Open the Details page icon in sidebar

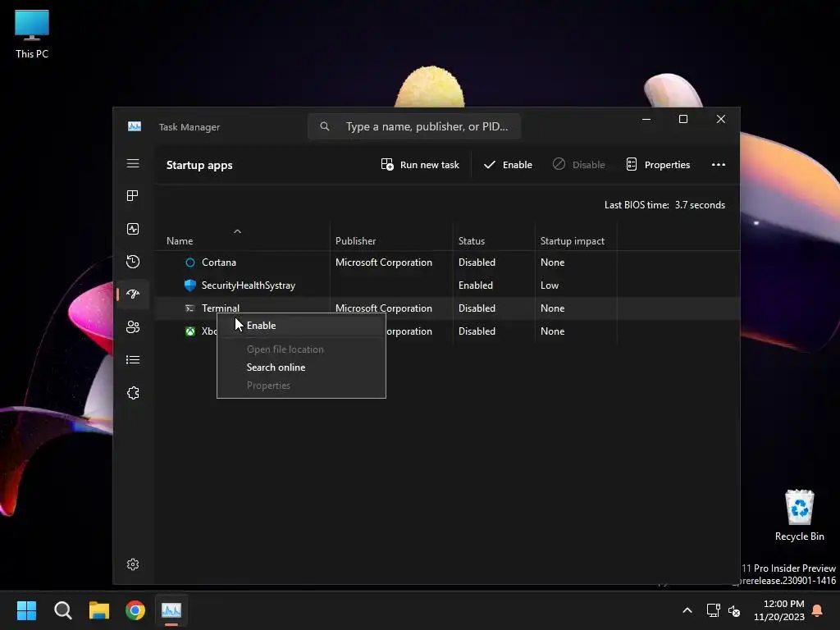point(133,359)
